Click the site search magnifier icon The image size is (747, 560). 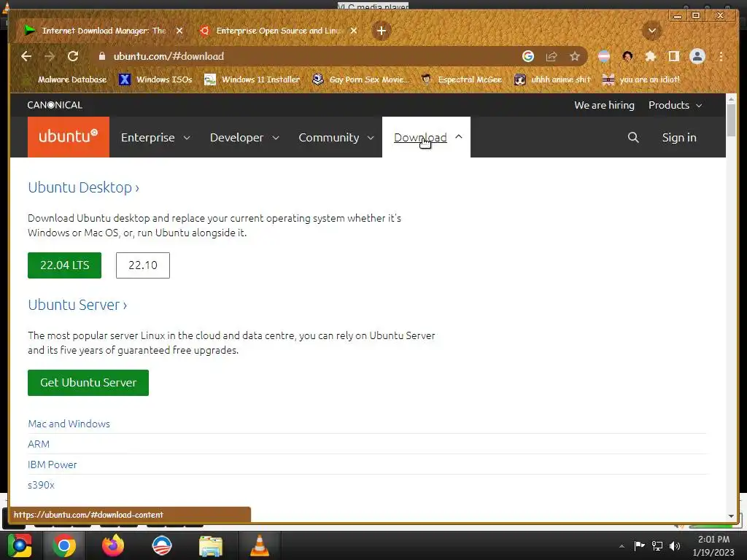pos(633,138)
